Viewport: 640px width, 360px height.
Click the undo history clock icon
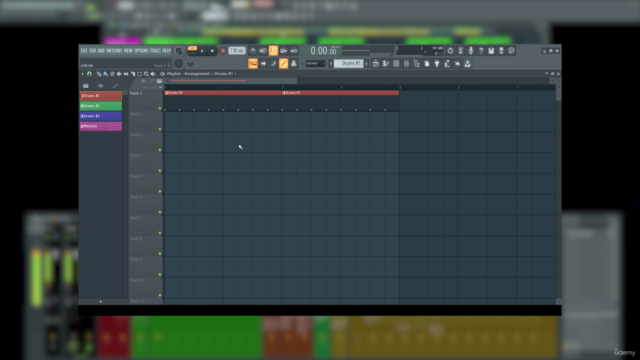[450, 51]
